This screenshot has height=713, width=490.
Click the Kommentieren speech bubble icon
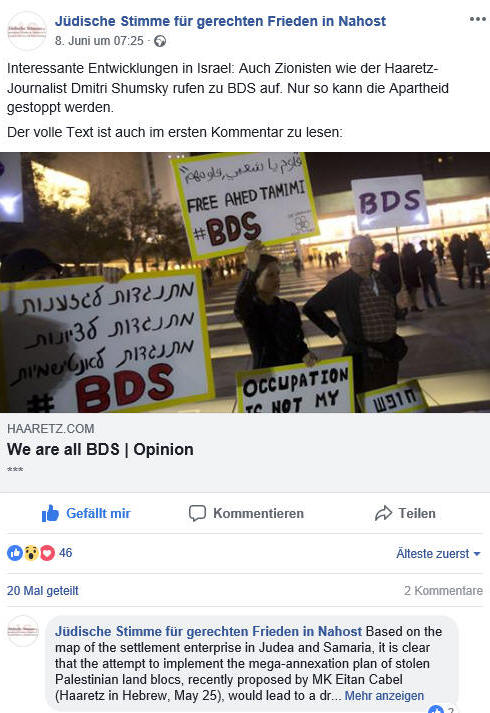click(197, 513)
